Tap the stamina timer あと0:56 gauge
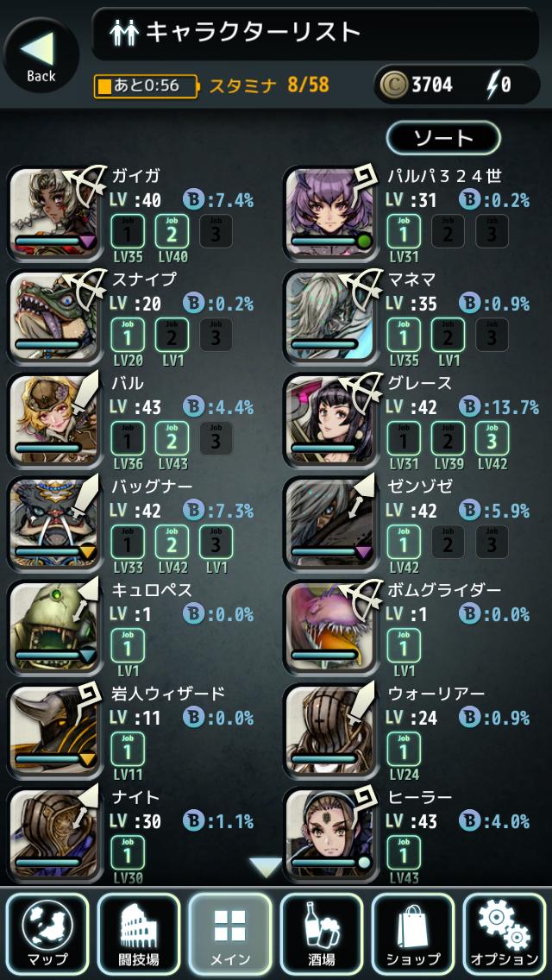The height and width of the screenshot is (980, 552). click(145, 85)
